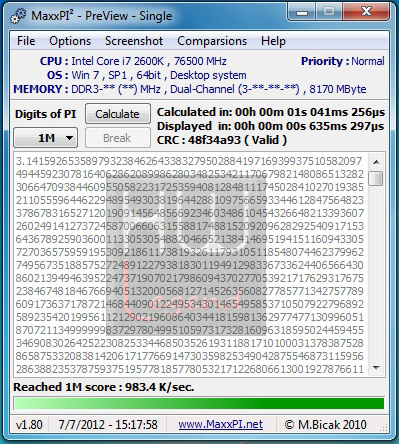Viewport: 399px width, 444px height.
Task: Expand the 1M digits of PI dropdown
Action: point(46,138)
